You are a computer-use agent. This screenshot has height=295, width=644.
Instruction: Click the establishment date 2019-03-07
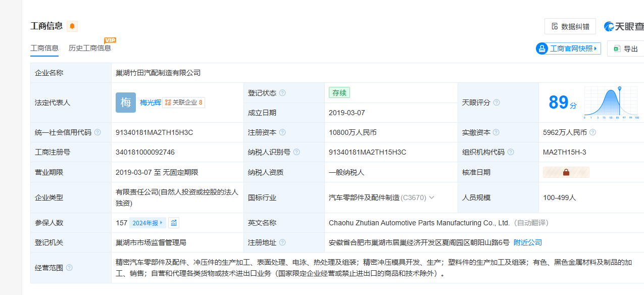346,113
